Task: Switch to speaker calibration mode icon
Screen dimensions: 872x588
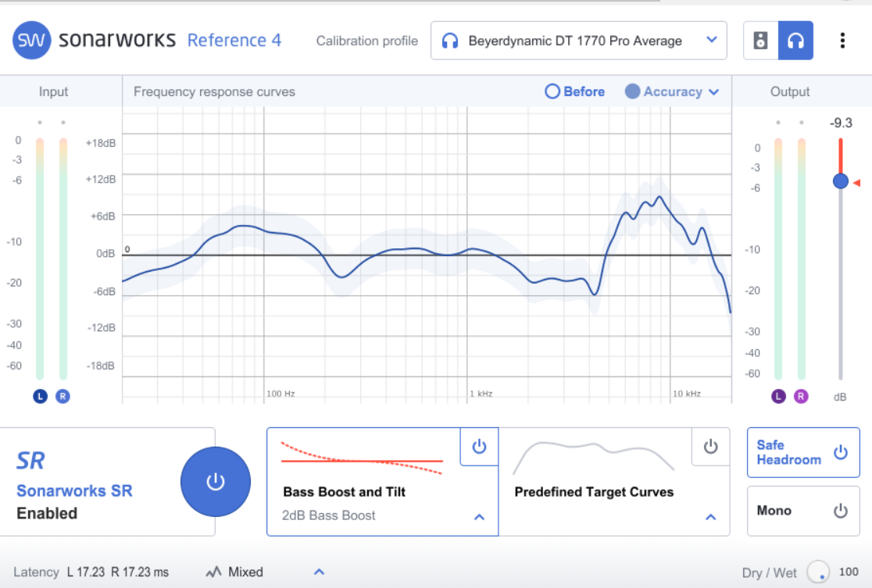Action: point(760,40)
